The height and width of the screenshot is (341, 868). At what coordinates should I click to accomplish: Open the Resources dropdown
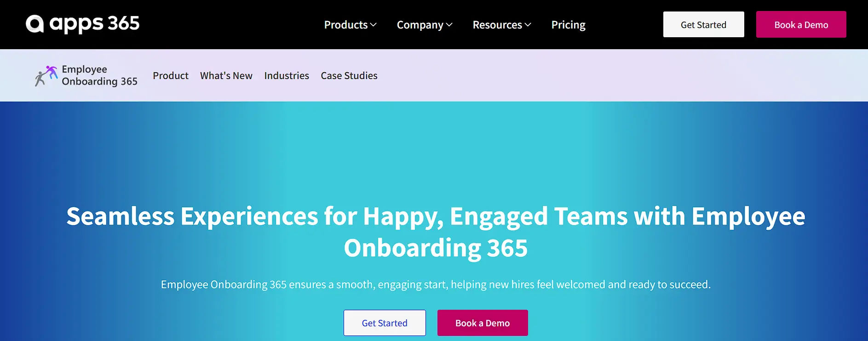[498, 25]
